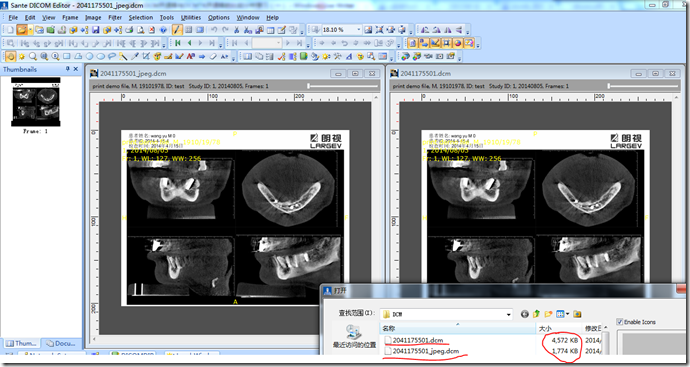Click the 名称 column header

(458, 328)
